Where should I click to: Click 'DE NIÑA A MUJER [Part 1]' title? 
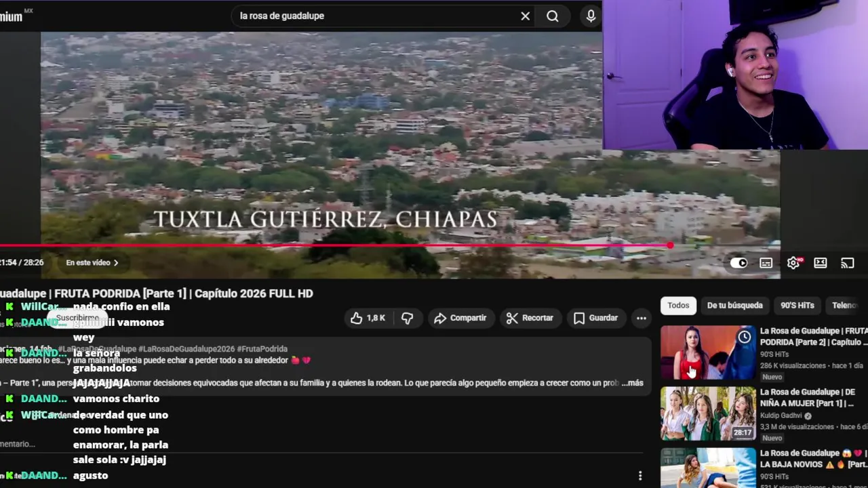coord(808,398)
